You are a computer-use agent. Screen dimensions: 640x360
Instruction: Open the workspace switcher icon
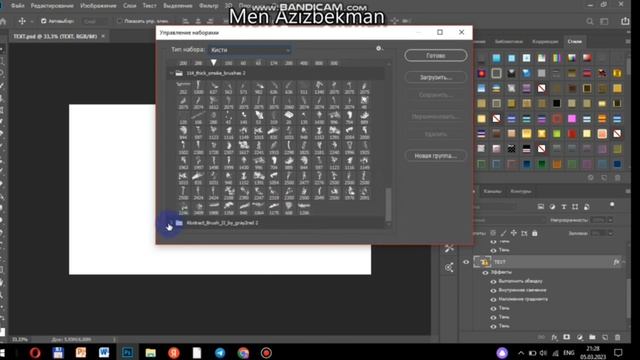604,21
